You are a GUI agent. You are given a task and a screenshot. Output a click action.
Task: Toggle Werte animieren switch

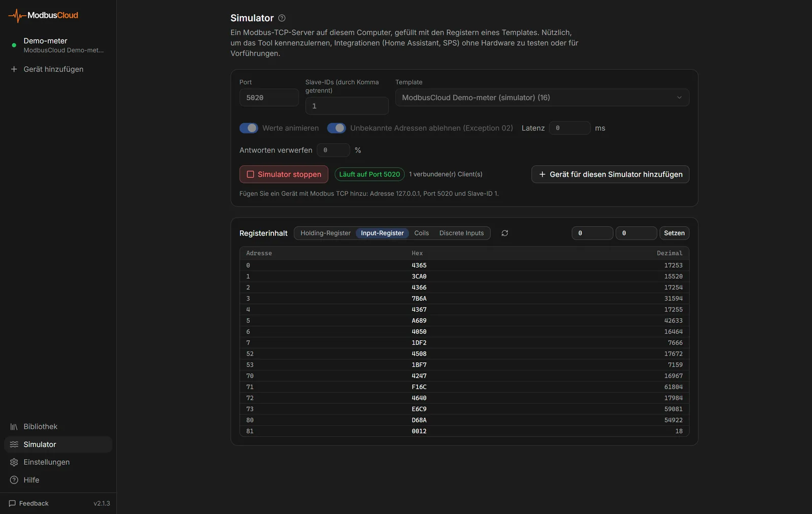click(x=249, y=128)
